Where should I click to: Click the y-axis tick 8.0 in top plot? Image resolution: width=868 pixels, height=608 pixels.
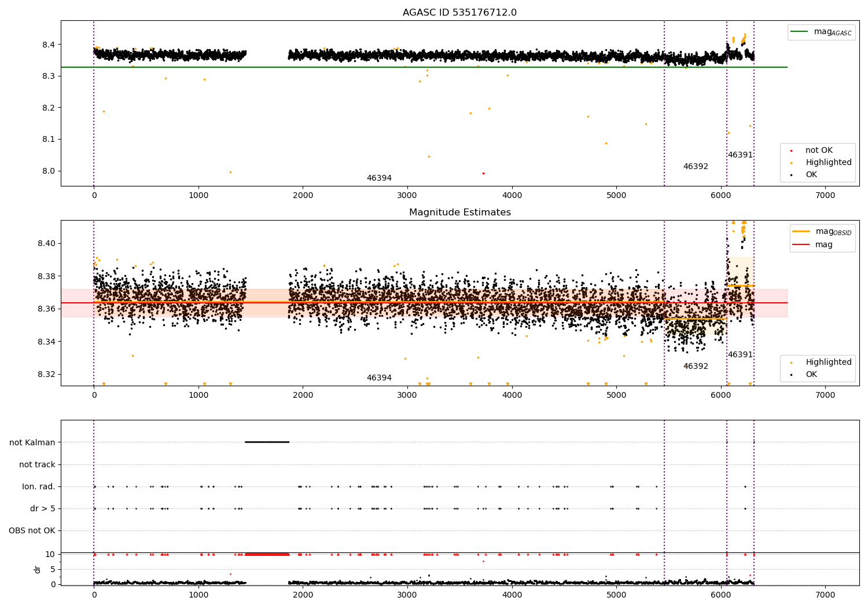49,171
